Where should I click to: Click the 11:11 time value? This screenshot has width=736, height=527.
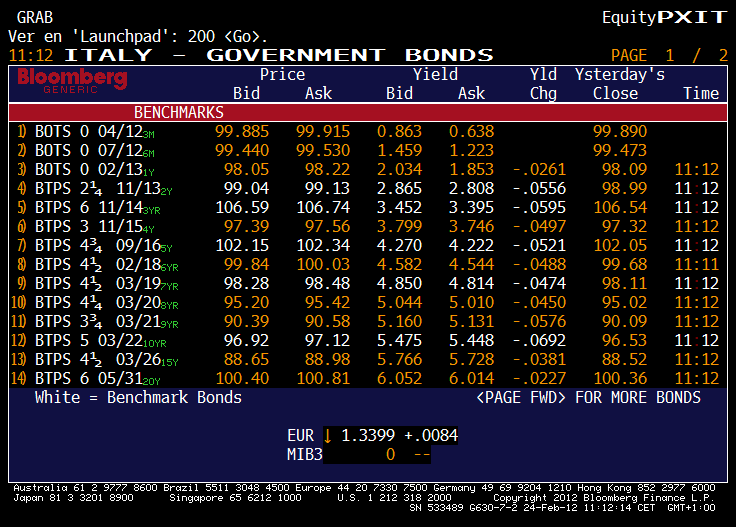697,264
